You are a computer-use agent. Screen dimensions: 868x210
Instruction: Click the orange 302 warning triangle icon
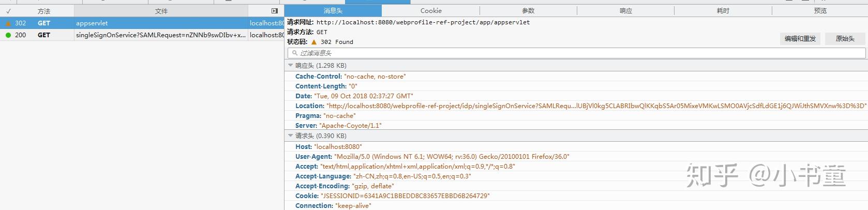point(8,23)
